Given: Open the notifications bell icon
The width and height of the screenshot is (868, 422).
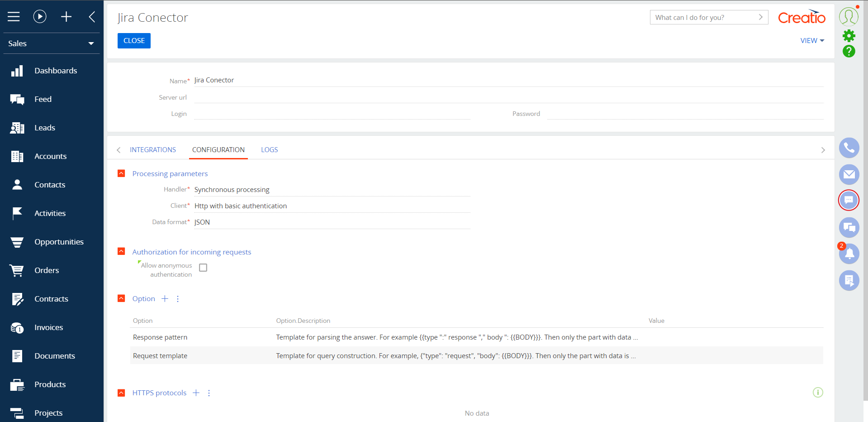Looking at the screenshot, I should coord(849,254).
